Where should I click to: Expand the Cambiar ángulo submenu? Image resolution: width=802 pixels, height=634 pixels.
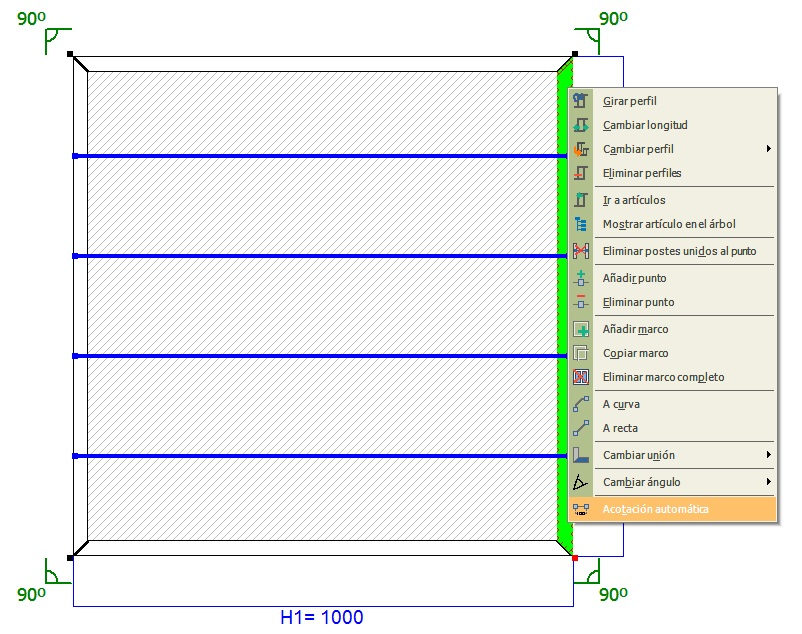[x=673, y=482]
